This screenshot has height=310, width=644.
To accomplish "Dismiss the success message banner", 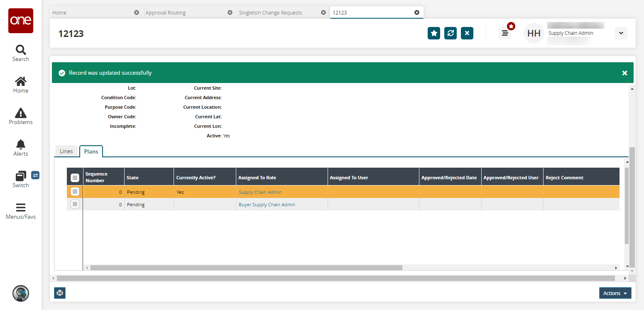I will point(624,73).
